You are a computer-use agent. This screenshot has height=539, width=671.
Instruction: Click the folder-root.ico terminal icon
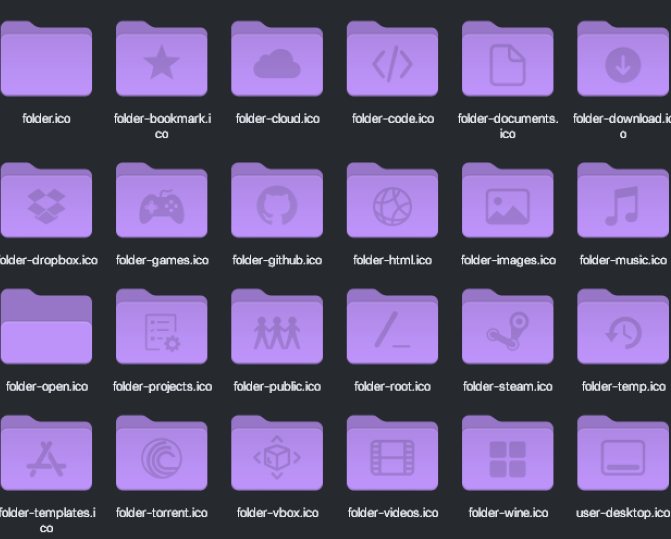coord(392,331)
